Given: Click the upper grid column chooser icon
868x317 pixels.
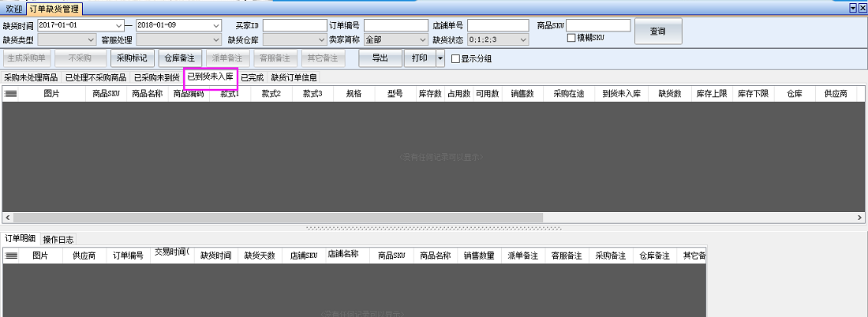Looking at the screenshot, I should 11,93.
